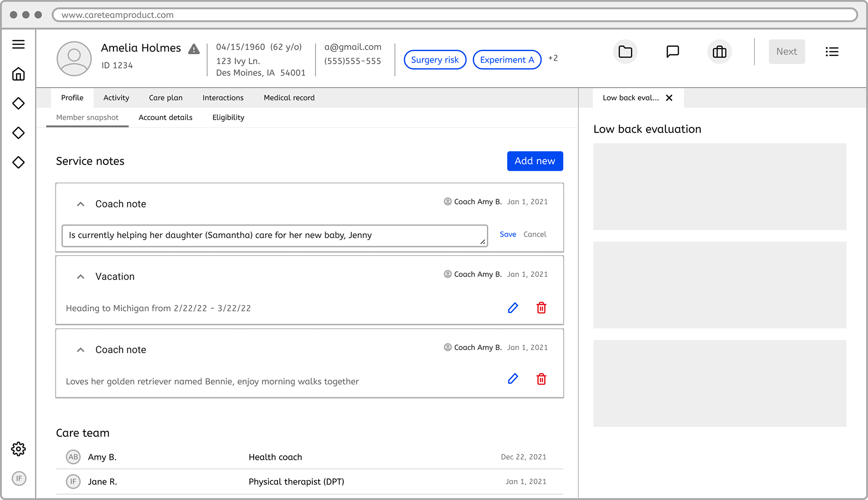This screenshot has width=868, height=500.
Task: Select the Account details sub-tab
Action: (165, 117)
